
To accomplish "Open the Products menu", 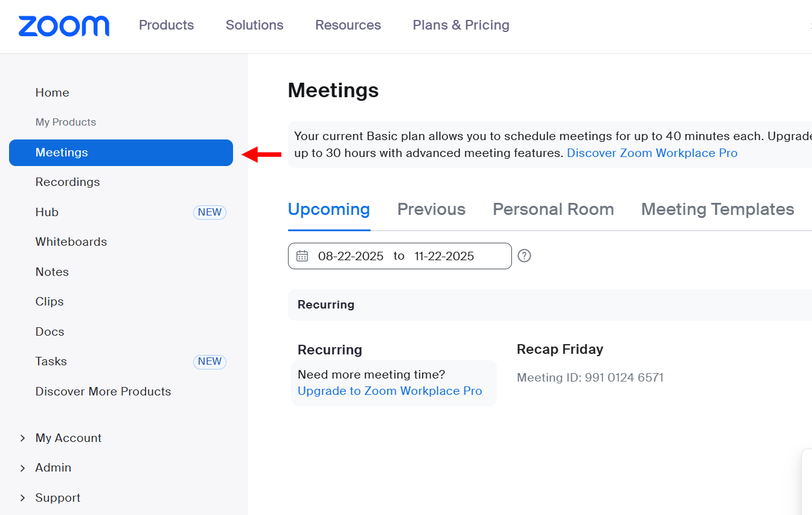I will click(x=166, y=25).
